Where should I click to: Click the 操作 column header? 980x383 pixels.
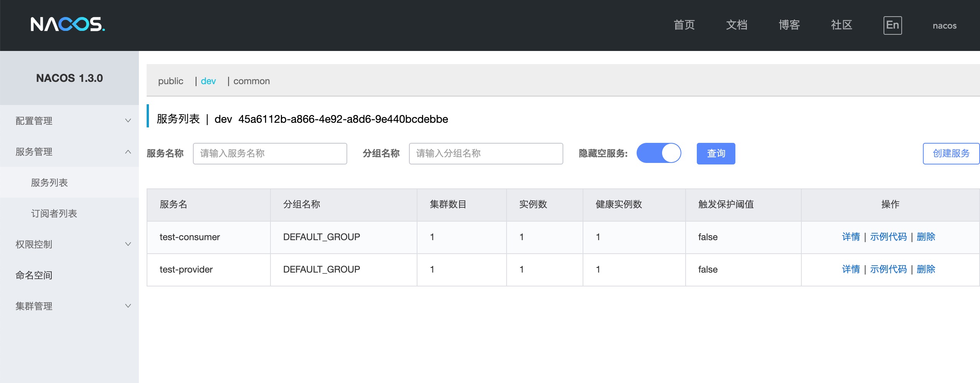click(x=890, y=204)
